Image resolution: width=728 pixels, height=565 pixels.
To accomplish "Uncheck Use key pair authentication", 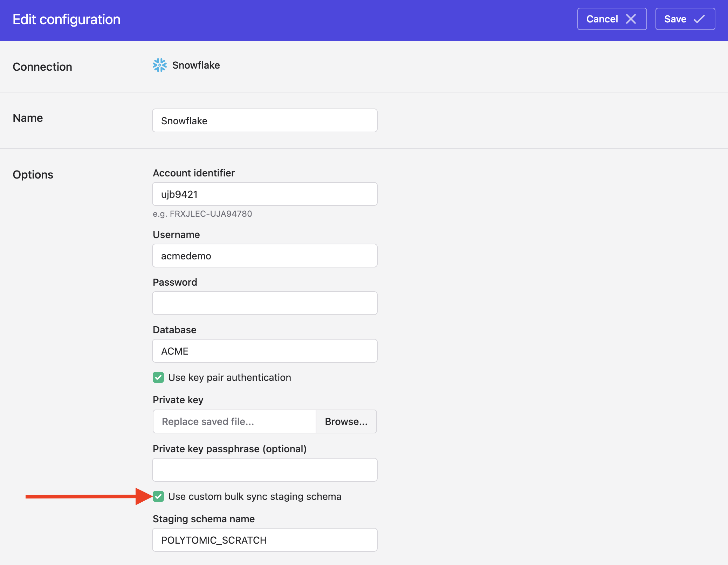I will click(158, 377).
